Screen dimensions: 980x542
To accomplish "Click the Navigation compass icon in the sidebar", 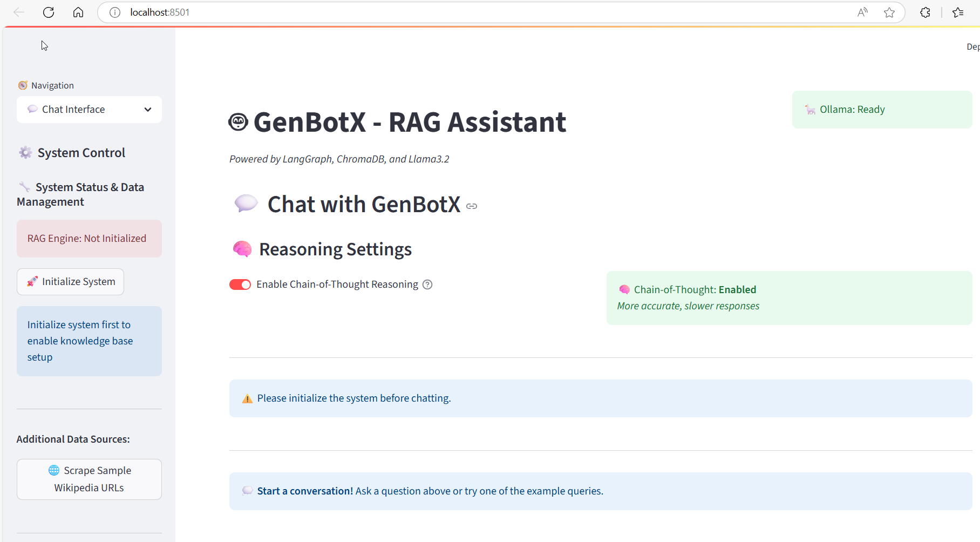I will tap(23, 85).
